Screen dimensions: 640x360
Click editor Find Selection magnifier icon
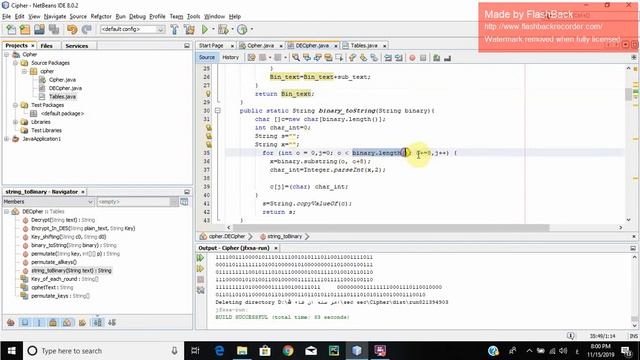296,58
